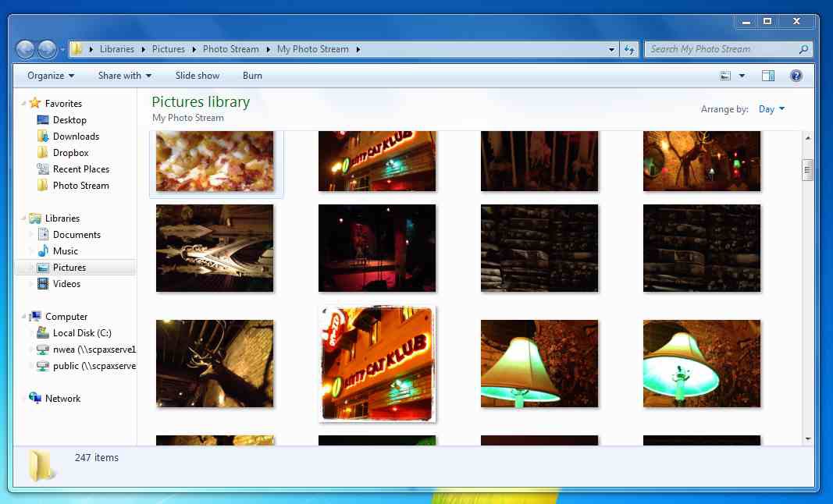
Task: Click the magnifier search icon
Action: click(x=804, y=49)
